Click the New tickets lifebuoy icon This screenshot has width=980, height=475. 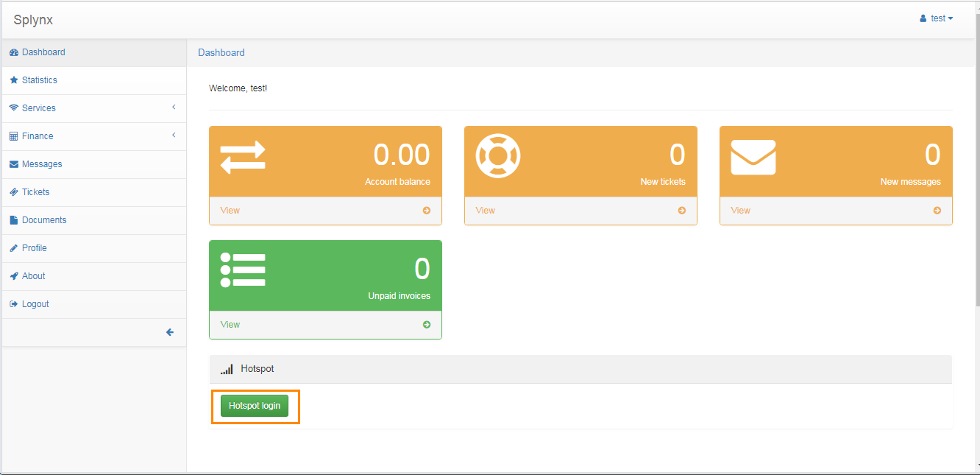pos(498,156)
